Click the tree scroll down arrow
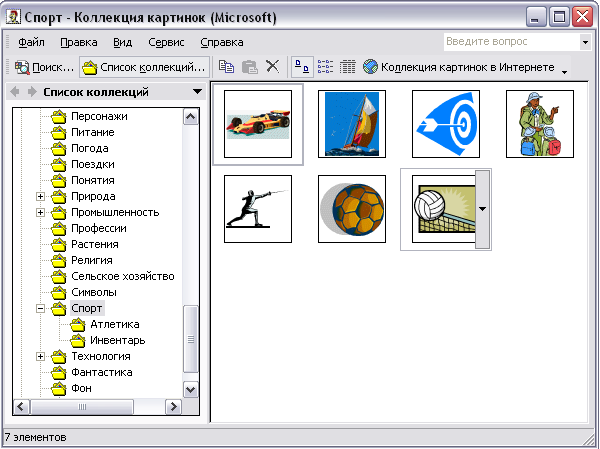600x449 pixels. click(x=191, y=389)
